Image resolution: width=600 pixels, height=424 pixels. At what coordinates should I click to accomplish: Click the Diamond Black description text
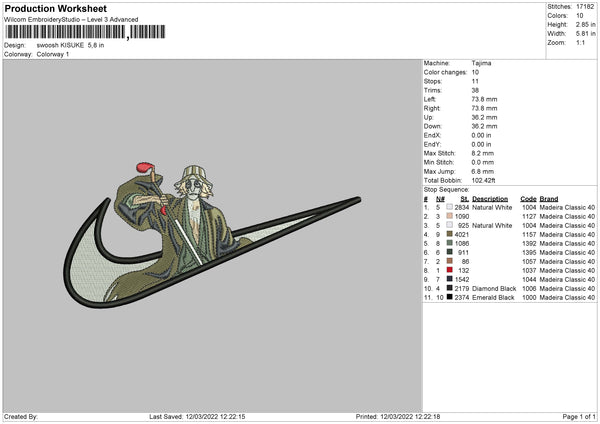click(494, 289)
